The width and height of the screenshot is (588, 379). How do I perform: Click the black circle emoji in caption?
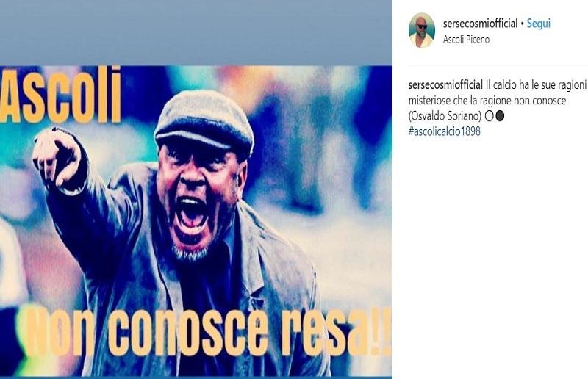500,116
